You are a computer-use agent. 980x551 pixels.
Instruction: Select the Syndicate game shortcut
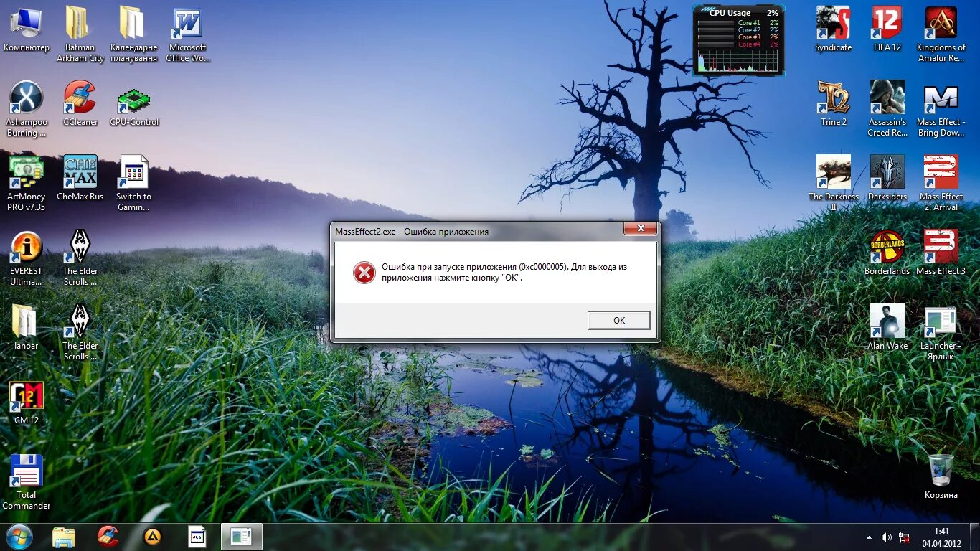pos(834,29)
